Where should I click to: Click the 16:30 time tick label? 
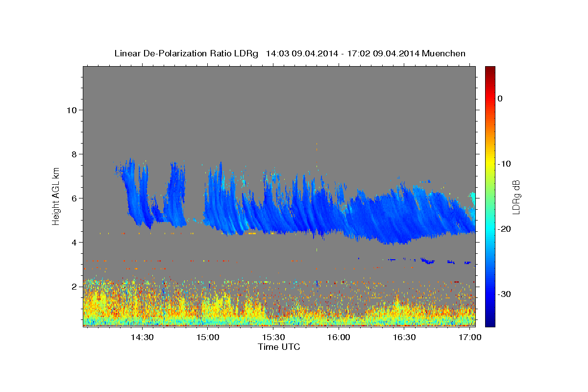point(404,338)
